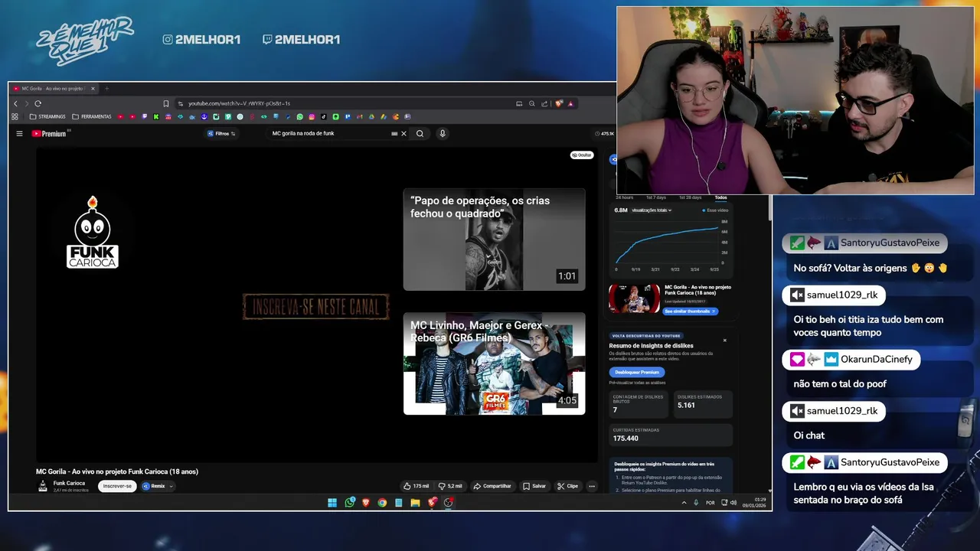Open Brave browser from the taskbar

(366, 503)
